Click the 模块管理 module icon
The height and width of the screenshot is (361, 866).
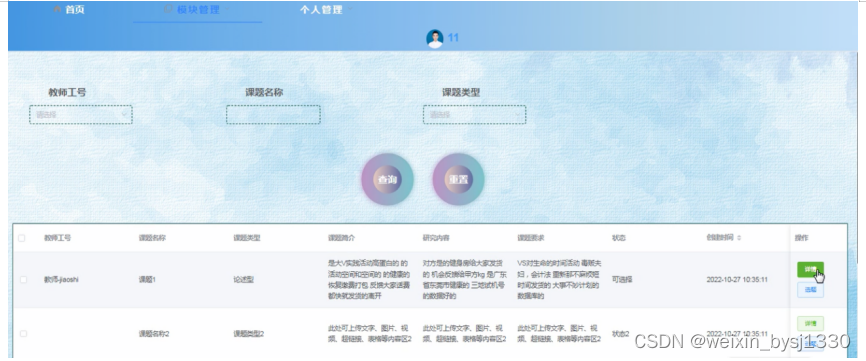point(169,9)
